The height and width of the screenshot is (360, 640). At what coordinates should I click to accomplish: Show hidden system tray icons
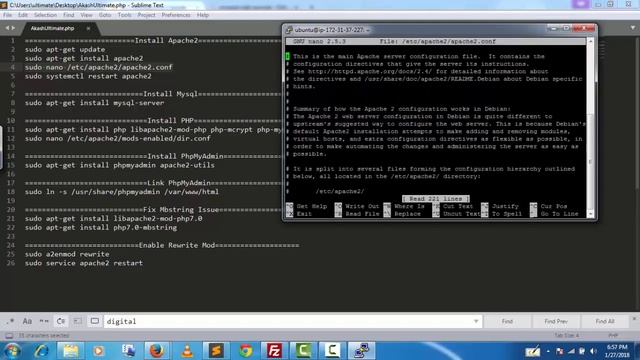(548, 351)
